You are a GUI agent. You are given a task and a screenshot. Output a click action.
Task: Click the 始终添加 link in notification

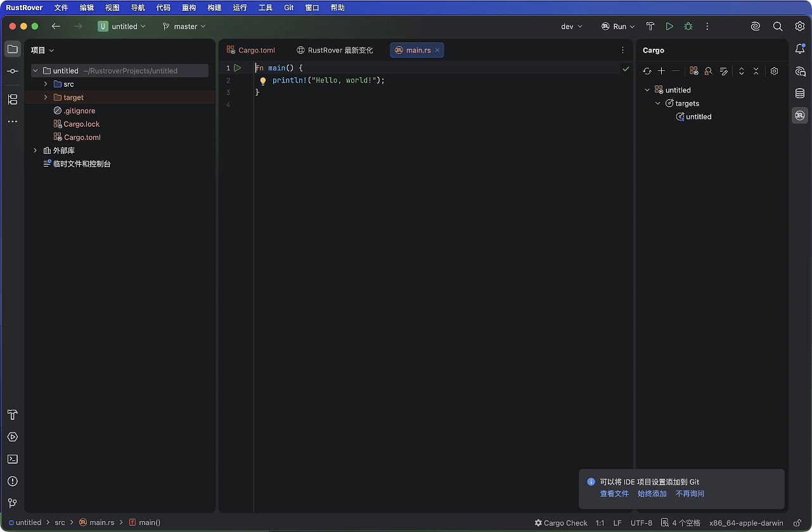[652, 493]
